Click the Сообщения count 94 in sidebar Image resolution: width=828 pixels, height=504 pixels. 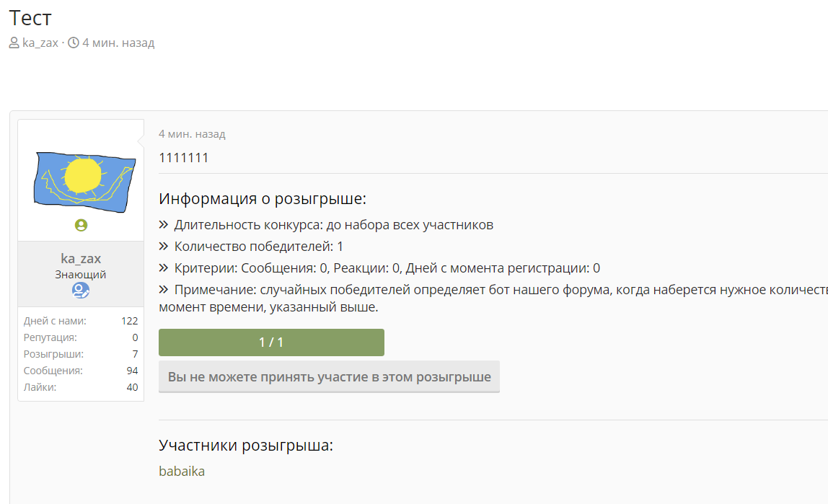(x=132, y=371)
